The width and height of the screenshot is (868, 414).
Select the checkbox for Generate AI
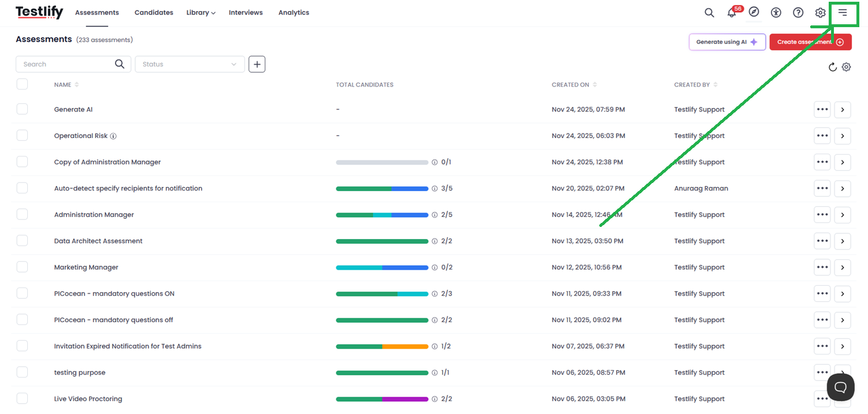[22, 109]
